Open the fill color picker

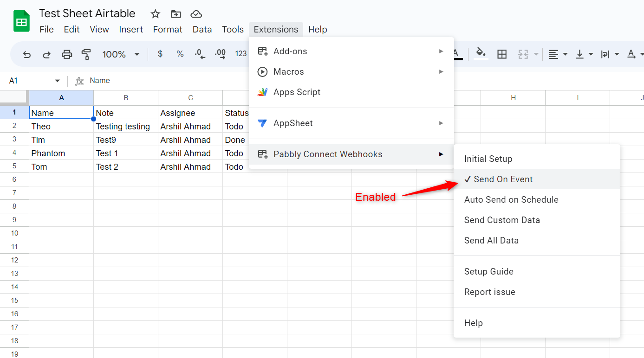481,54
